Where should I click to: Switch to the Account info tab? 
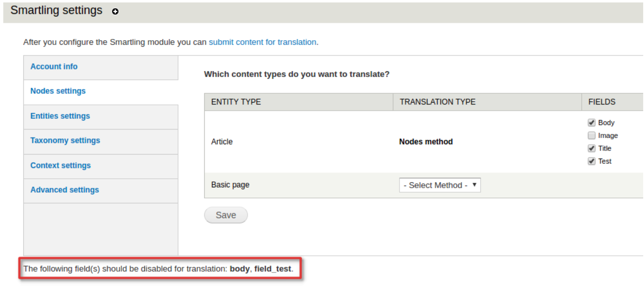tap(54, 67)
